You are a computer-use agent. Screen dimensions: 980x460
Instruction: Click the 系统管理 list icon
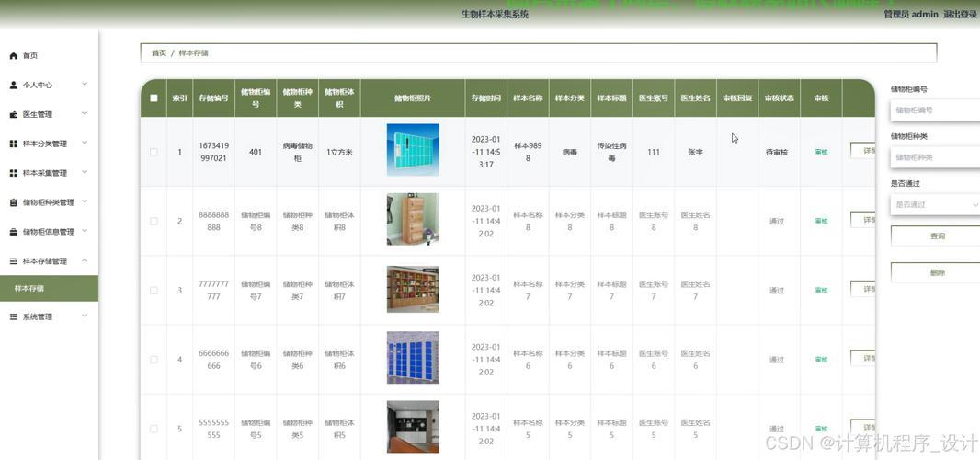pyautogui.click(x=13, y=317)
